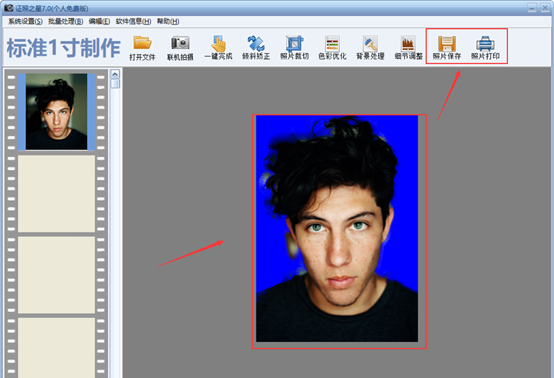Select the 联机拍摄 camera capture tool
554x378 pixels.
(x=180, y=48)
